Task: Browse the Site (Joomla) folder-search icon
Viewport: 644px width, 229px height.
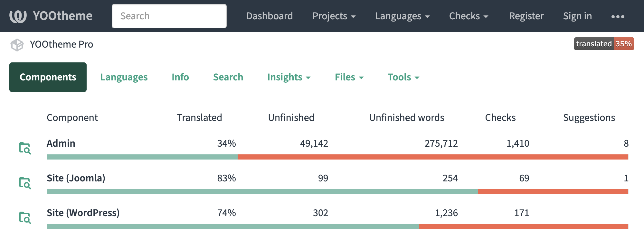Action: [25, 183]
